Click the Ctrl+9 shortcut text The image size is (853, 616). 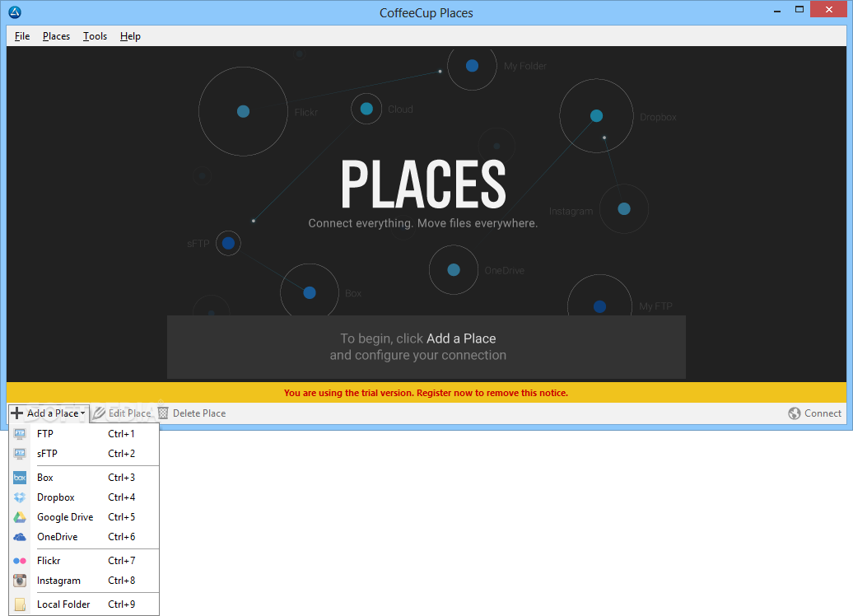point(121,604)
